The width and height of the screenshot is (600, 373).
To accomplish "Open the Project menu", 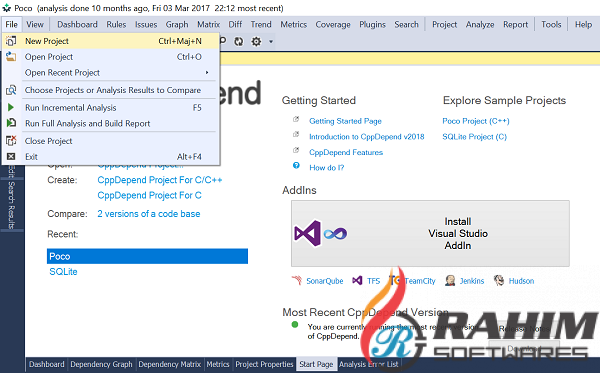I will pyautogui.click(x=445, y=24).
